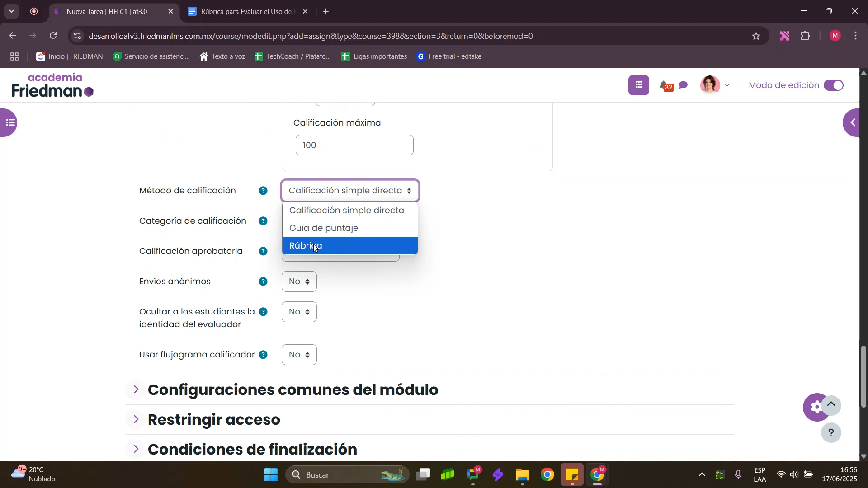Open the messages chat bubble icon
Screen dimensions: 868x488
click(x=684, y=85)
